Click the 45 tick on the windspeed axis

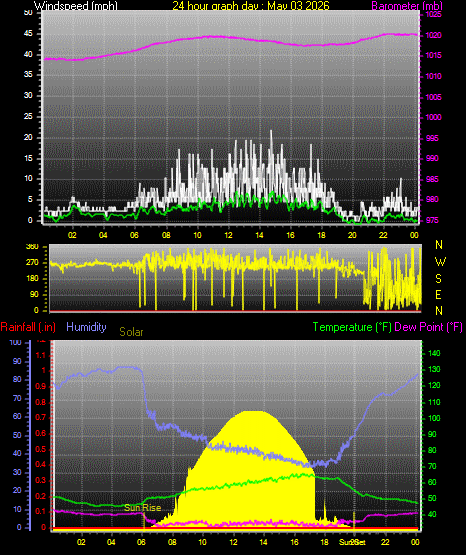[x=28, y=34]
